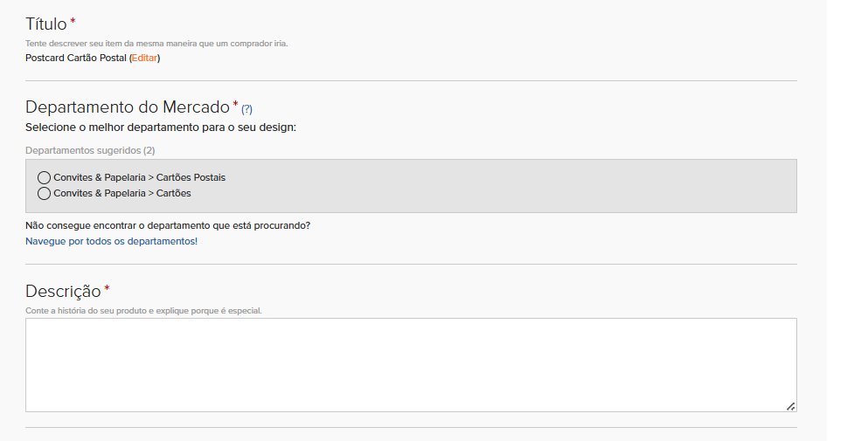The image size is (868, 441).
Task: Select the Convites & Papelaria > Cartões Postais radio button
Action: 44,177
